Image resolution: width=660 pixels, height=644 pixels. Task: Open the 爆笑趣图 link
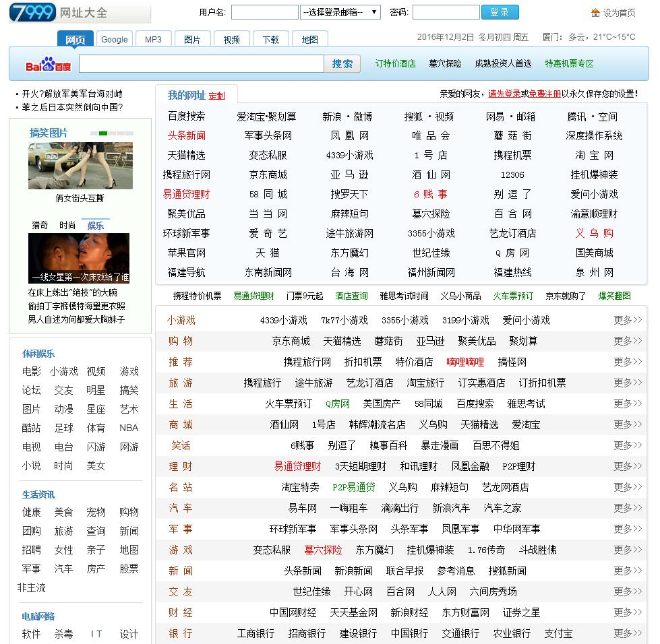[615, 296]
